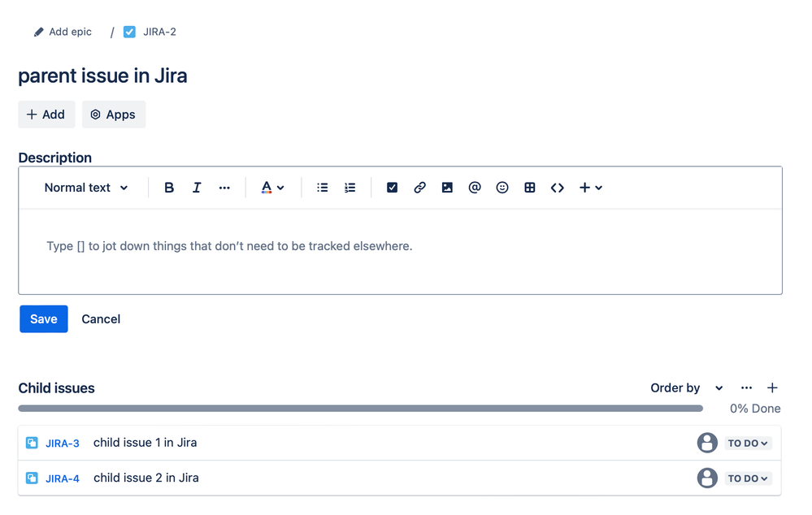
Task: Click the JIRA-2 task type icon
Action: click(129, 32)
